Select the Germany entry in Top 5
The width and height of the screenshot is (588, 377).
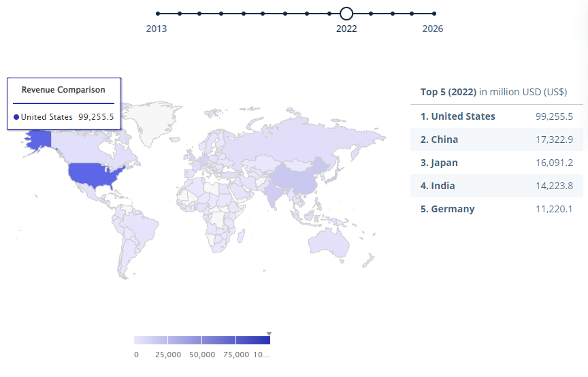pyautogui.click(x=496, y=209)
